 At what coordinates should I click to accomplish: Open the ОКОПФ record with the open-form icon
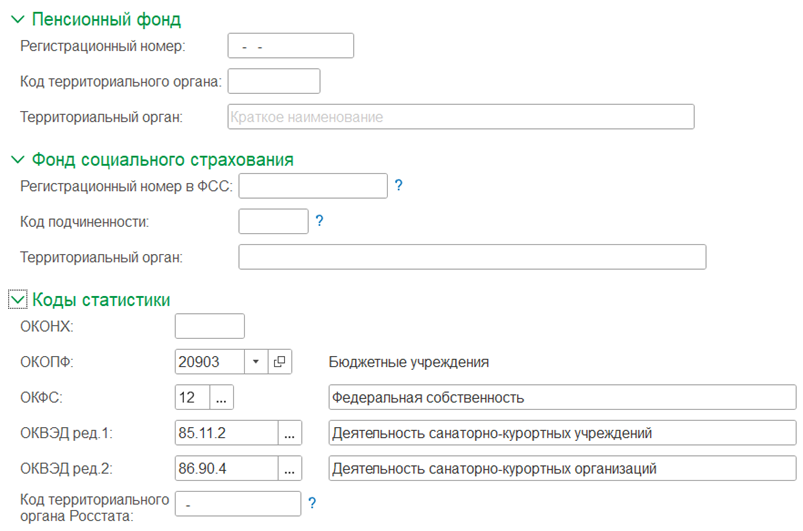coord(280,362)
